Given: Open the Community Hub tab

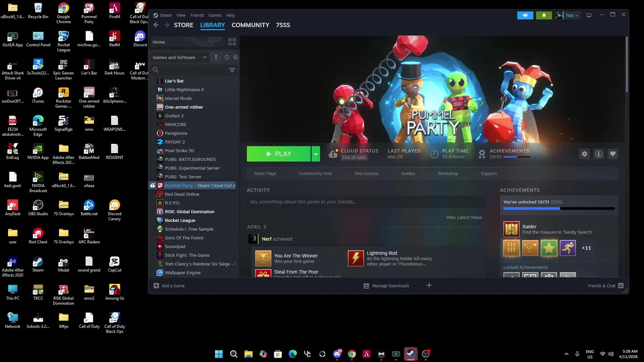Looking at the screenshot, I should point(315,173).
